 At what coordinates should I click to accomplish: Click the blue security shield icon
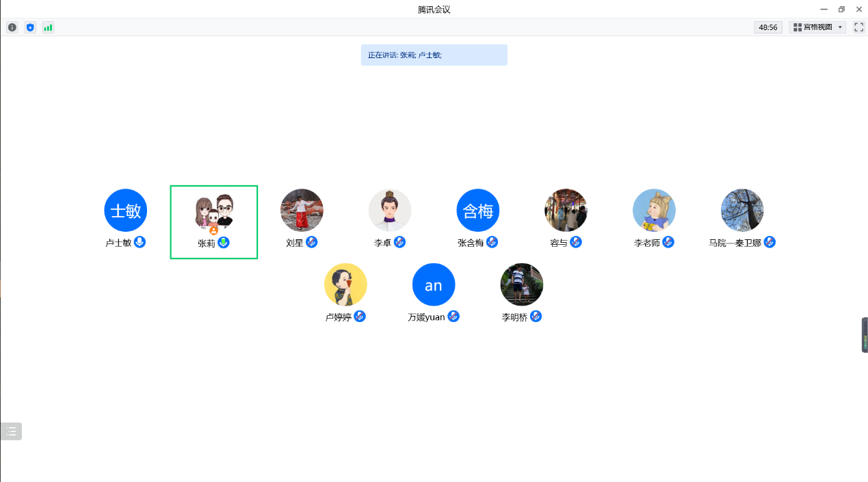pyautogui.click(x=30, y=27)
